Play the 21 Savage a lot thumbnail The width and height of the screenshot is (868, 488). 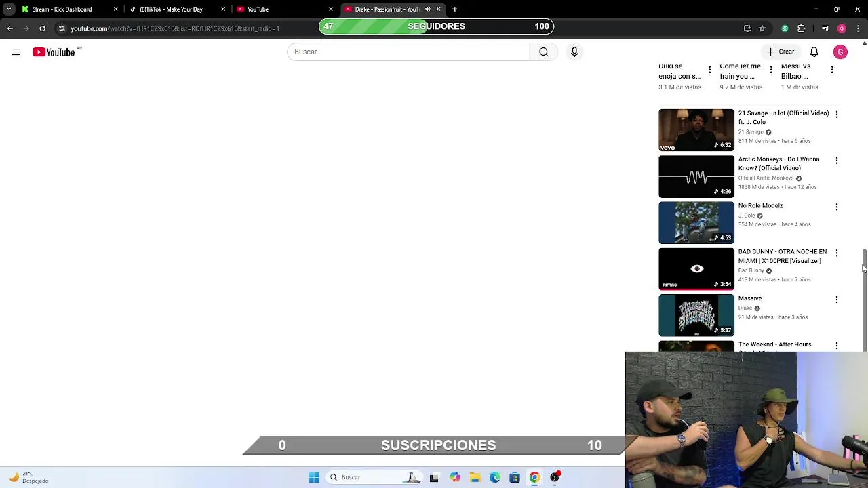click(696, 130)
